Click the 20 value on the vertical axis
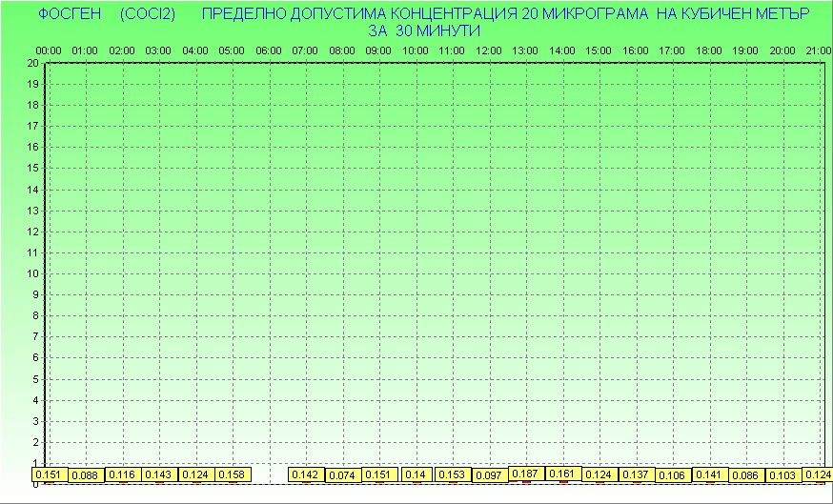 (31, 63)
